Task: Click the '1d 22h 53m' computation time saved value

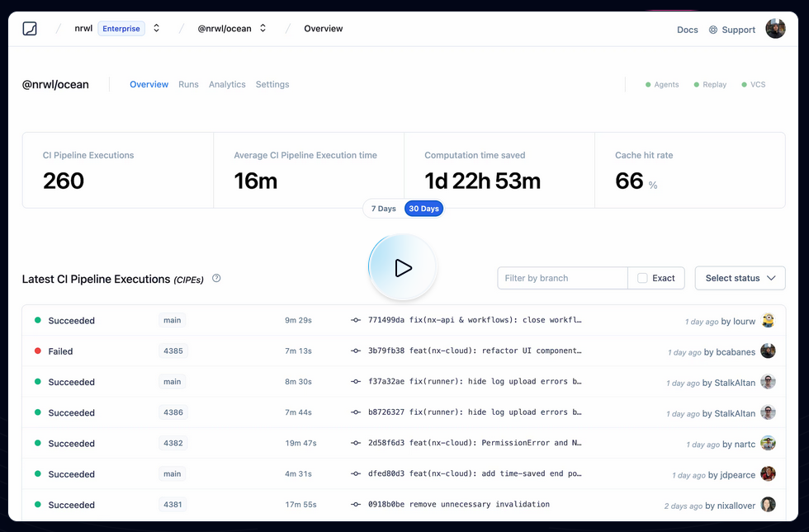Action: [x=482, y=181]
